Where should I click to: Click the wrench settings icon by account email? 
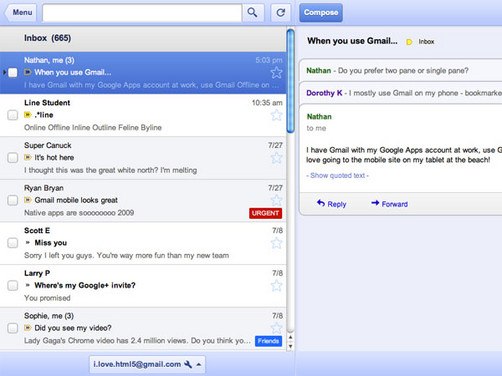point(188,364)
